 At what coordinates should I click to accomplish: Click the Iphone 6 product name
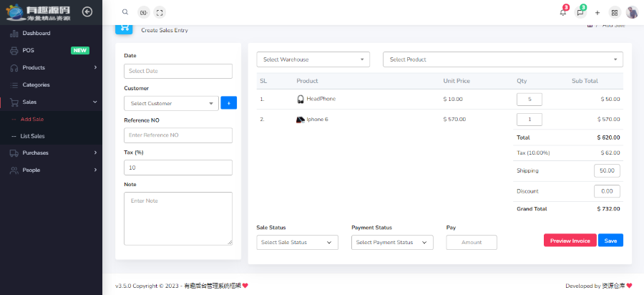point(318,120)
